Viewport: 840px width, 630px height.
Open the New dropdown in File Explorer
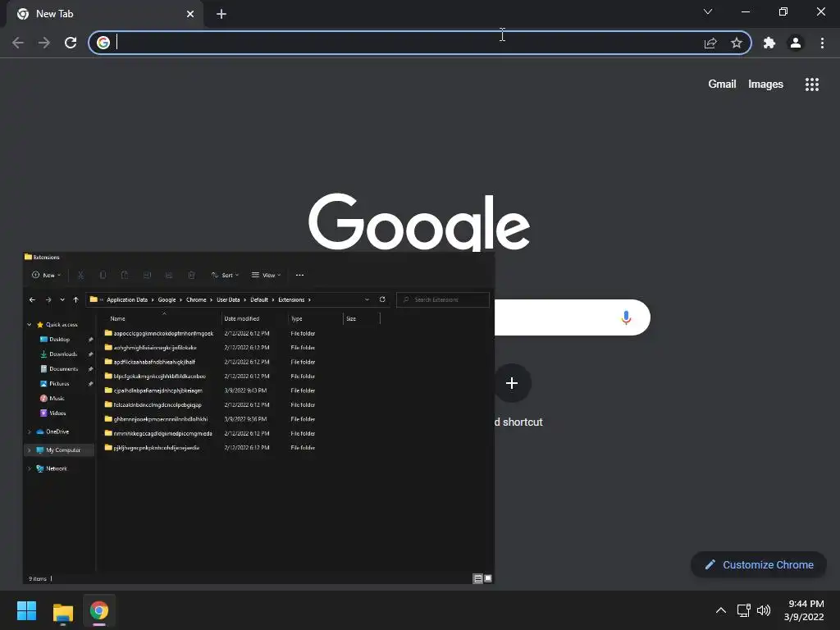(47, 275)
